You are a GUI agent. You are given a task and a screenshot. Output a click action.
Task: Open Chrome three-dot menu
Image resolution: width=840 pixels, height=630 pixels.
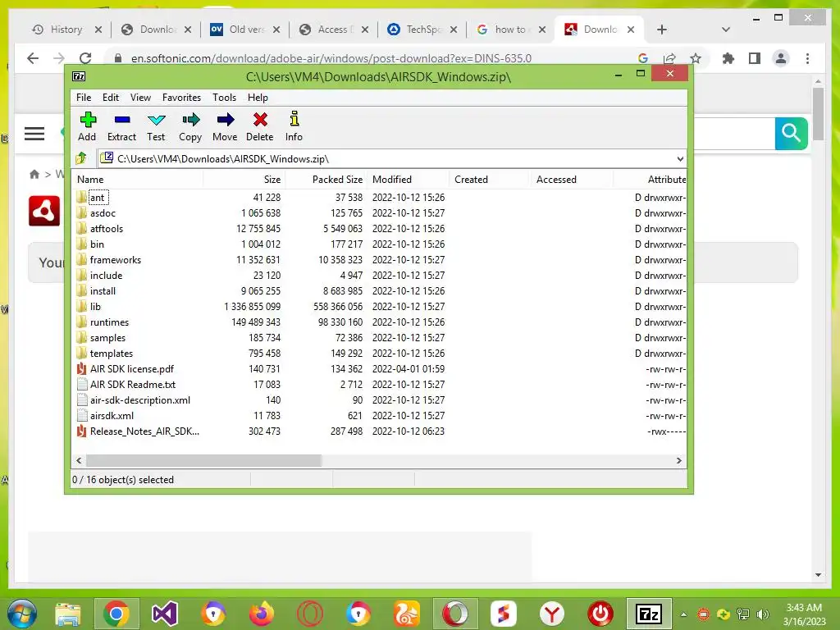click(x=807, y=58)
